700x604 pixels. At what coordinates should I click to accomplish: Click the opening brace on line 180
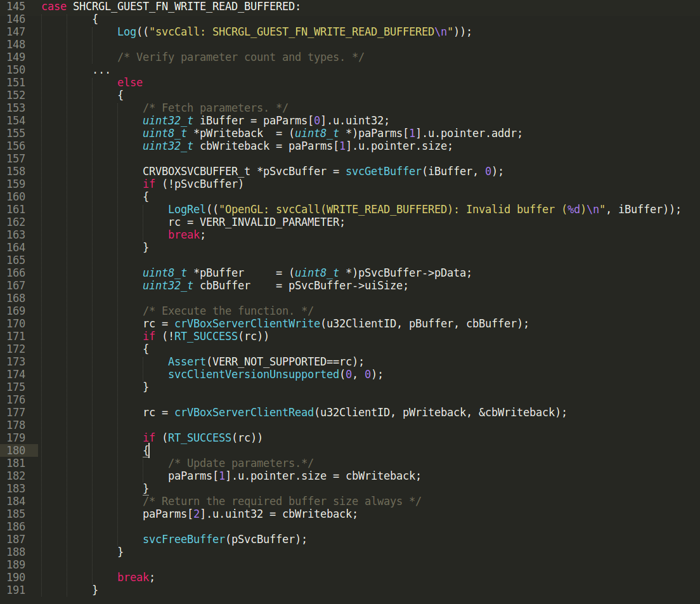click(146, 450)
